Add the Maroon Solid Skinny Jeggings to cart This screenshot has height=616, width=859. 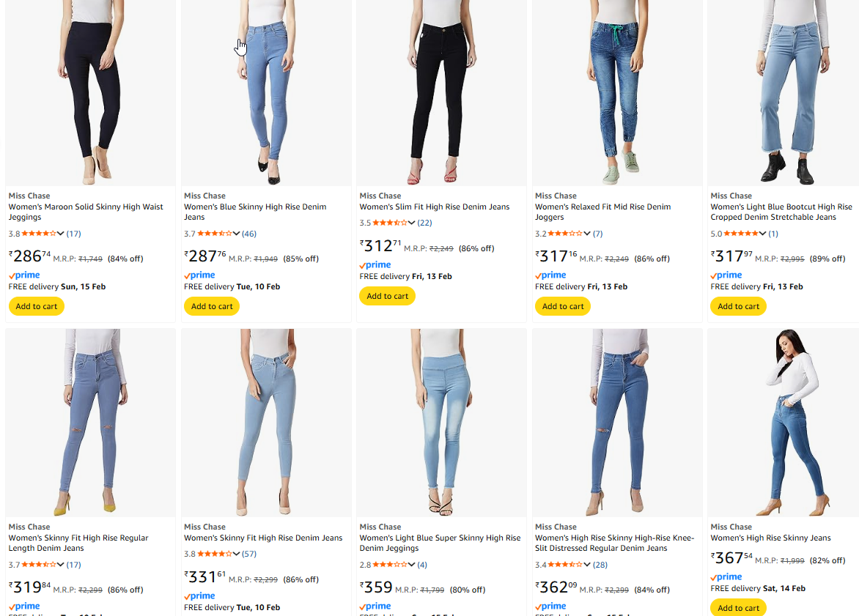point(37,306)
